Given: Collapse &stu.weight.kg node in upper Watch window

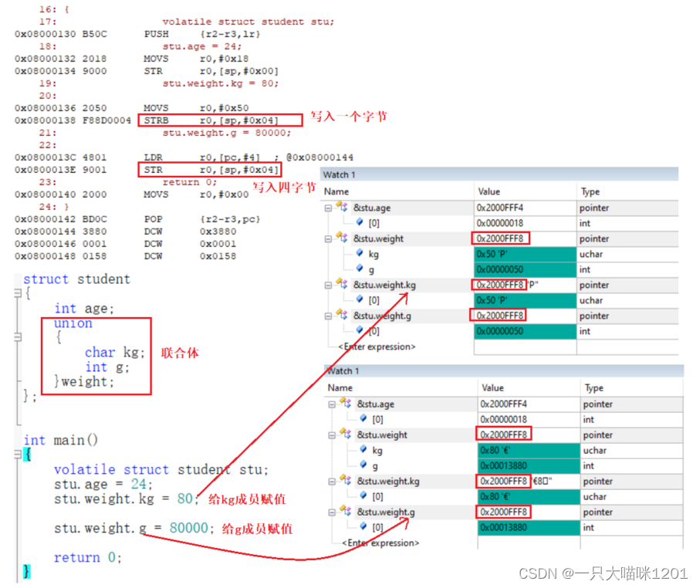Looking at the screenshot, I should (x=328, y=285).
